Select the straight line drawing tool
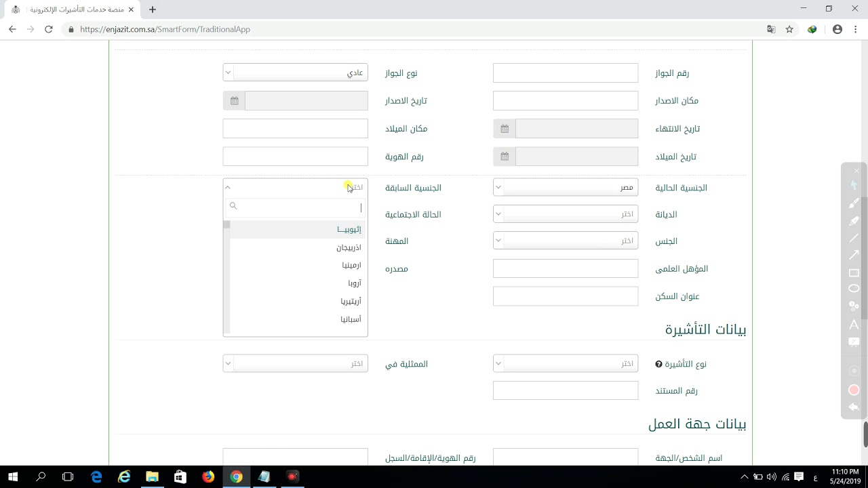Image resolution: width=868 pixels, height=488 pixels. (854, 238)
